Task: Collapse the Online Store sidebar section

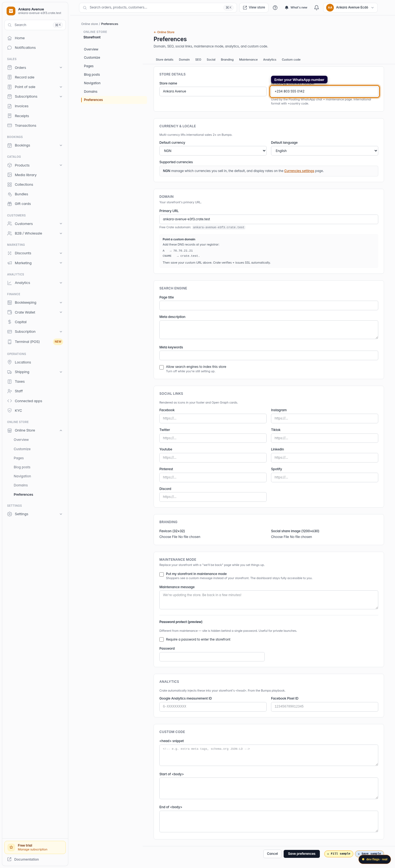Action: coord(61,431)
